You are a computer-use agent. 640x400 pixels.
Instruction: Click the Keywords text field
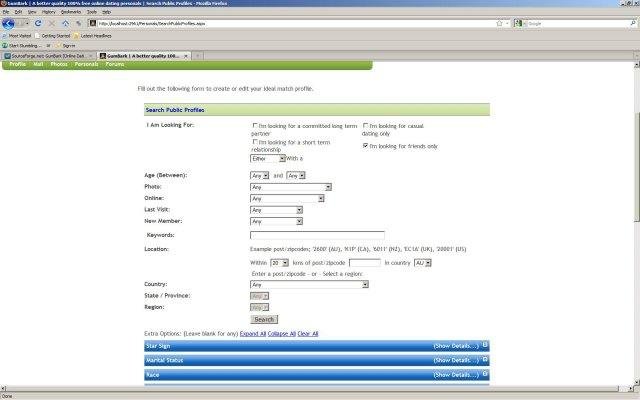tap(317, 235)
